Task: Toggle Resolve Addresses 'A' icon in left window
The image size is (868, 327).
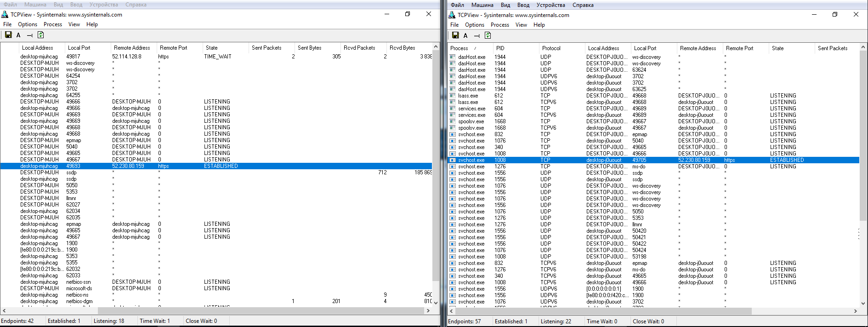Action: (18, 35)
